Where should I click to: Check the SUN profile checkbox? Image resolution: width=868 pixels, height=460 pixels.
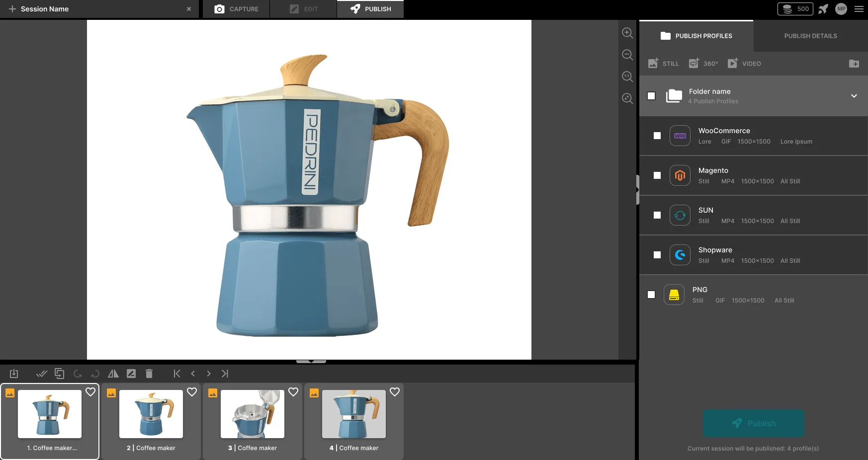657,215
